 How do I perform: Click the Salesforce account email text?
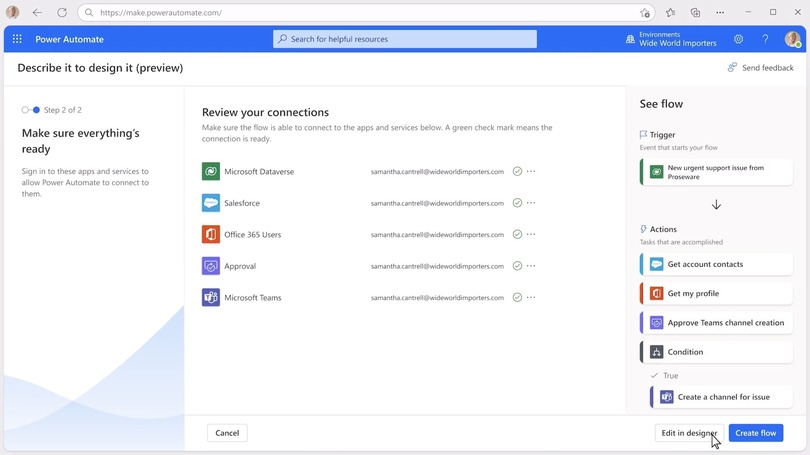(x=437, y=203)
